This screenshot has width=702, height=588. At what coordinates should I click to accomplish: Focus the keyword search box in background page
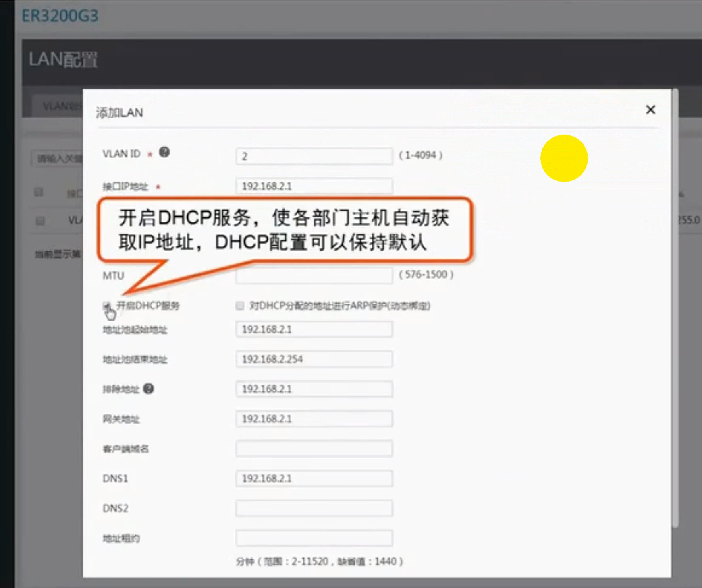point(57,158)
